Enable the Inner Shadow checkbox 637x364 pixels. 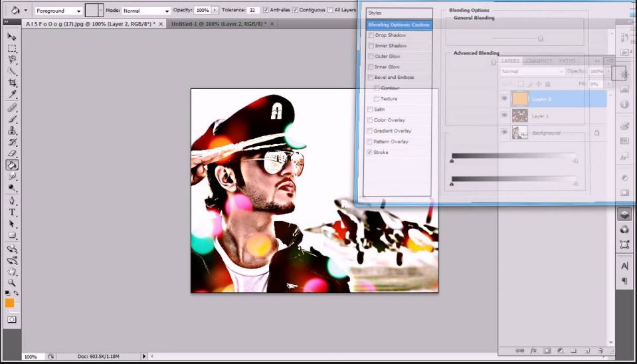pyautogui.click(x=370, y=46)
